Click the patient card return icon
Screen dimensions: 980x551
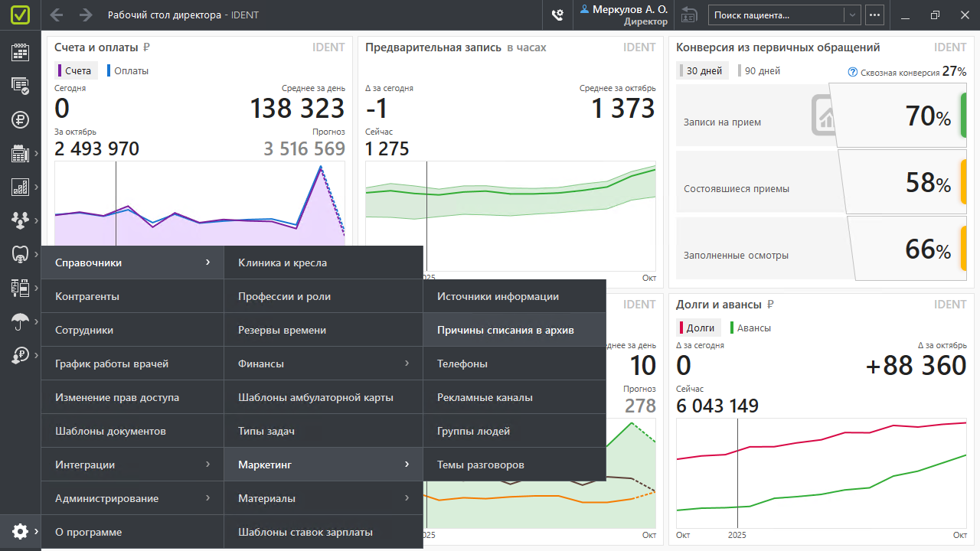[690, 15]
